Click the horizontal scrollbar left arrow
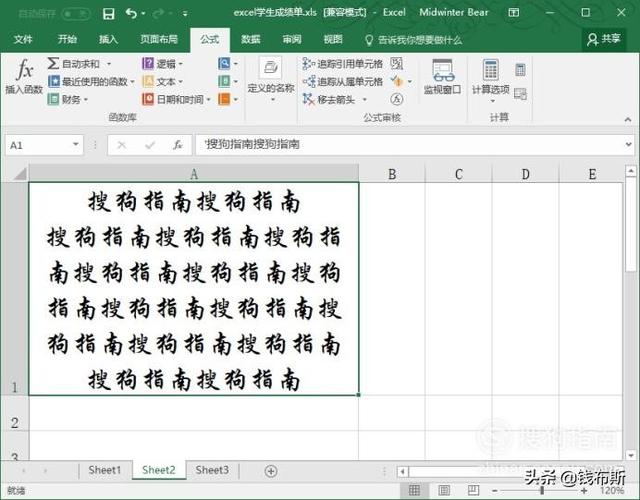The height and width of the screenshot is (500, 640). pos(402,472)
